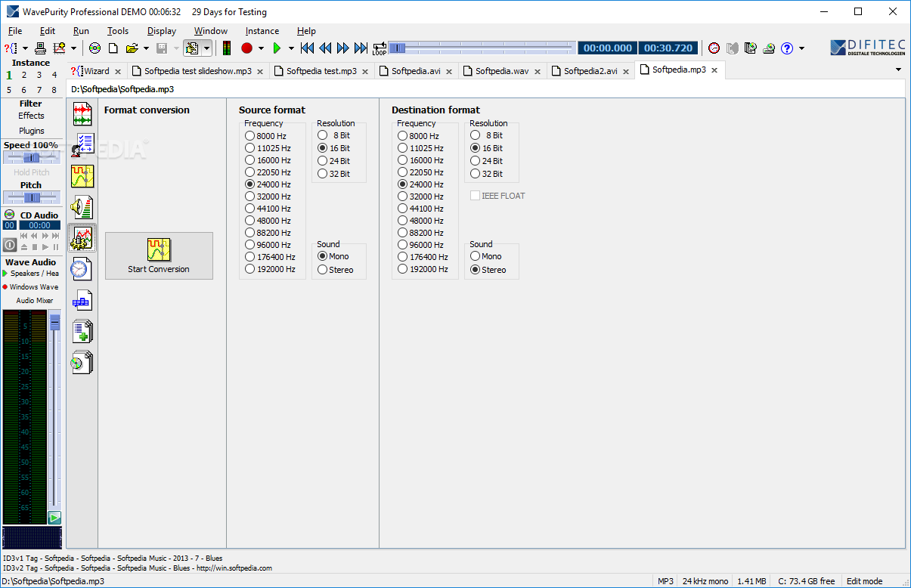Screen dimensions: 911x588
Task: Click the blue help question-mark icon
Action: click(787, 48)
